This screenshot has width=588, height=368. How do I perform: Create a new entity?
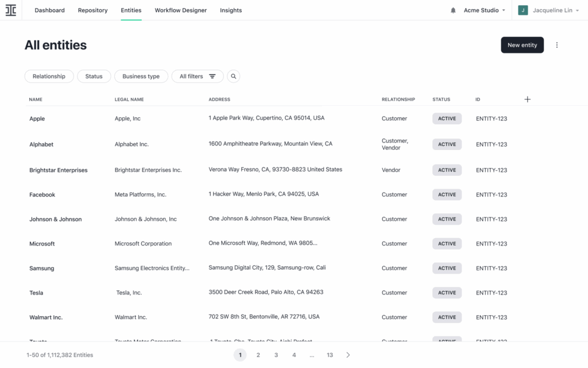click(x=522, y=45)
